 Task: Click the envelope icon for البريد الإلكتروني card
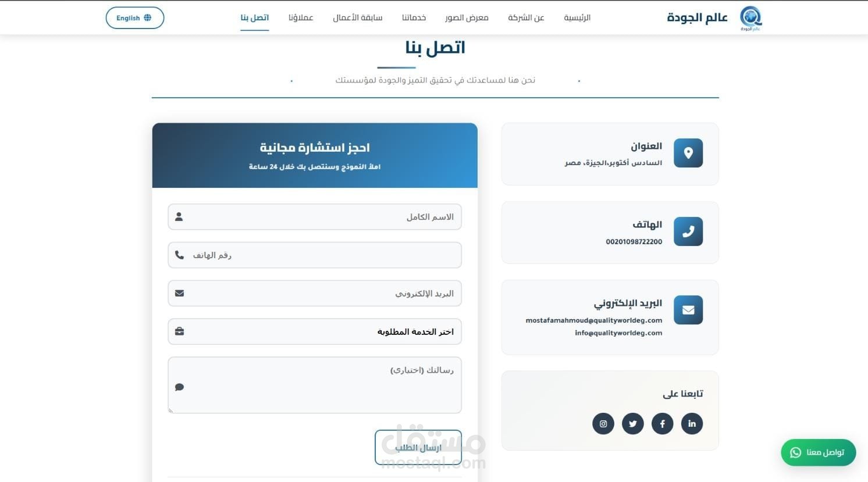click(688, 310)
